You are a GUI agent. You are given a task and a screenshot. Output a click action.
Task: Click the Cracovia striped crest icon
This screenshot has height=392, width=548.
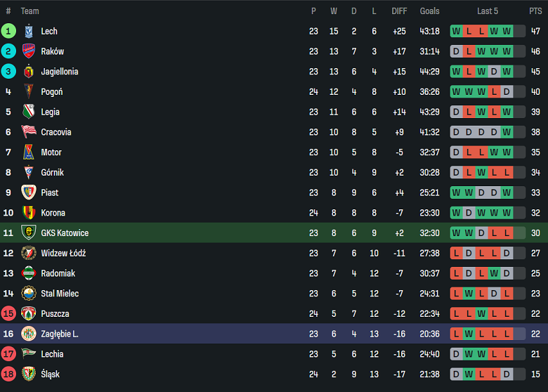[29, 132]
